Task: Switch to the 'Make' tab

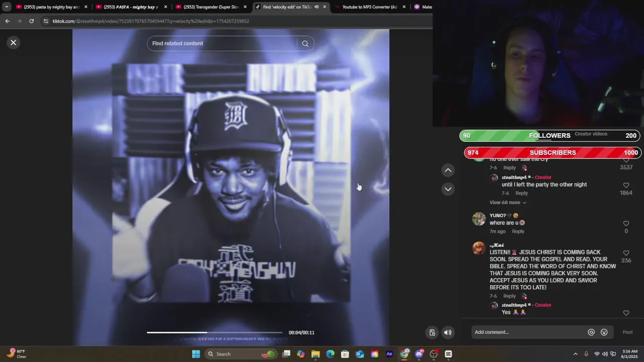Action: [423, 7]
